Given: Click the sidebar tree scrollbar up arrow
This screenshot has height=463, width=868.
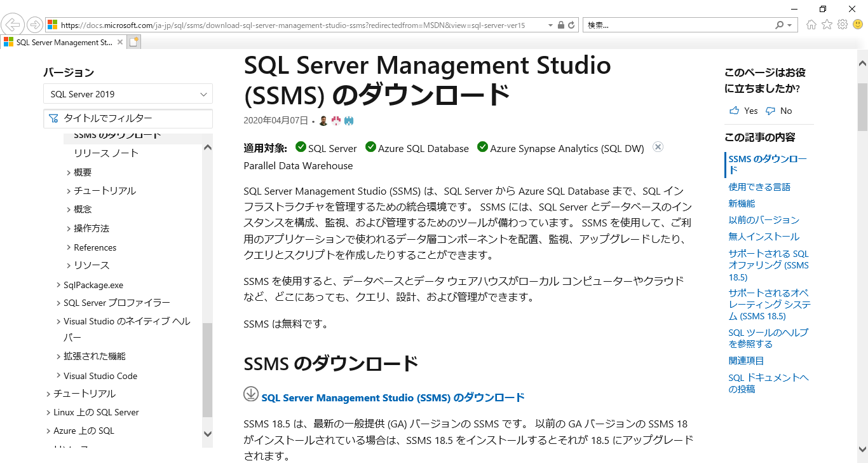Looking at the screenshot, I should tap(208, 147).
